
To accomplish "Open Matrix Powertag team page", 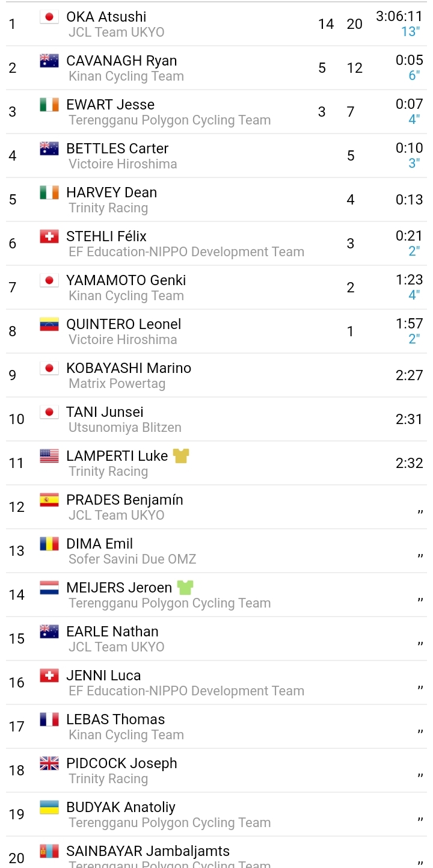I will [x=117, y=384].
